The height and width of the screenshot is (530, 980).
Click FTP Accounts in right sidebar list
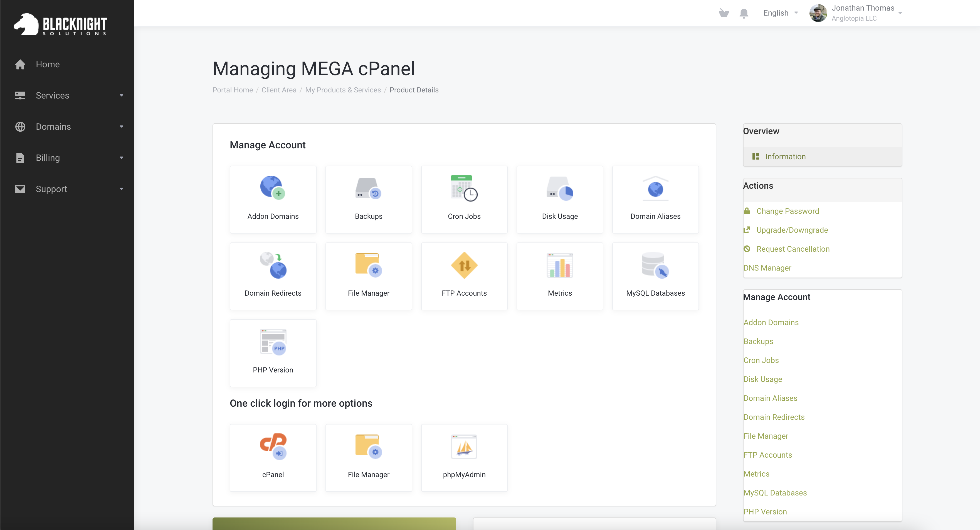coord(768,455)
